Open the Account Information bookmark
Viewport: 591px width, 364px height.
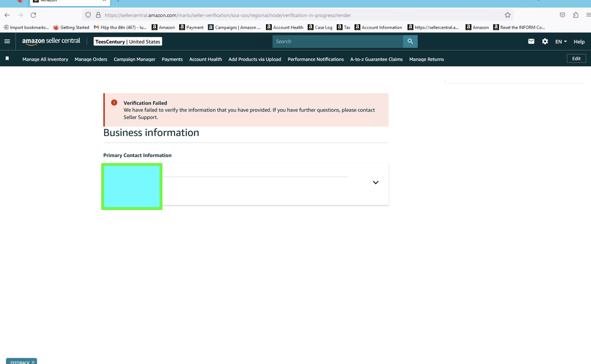pyautogui.click(x=378, y=27)
